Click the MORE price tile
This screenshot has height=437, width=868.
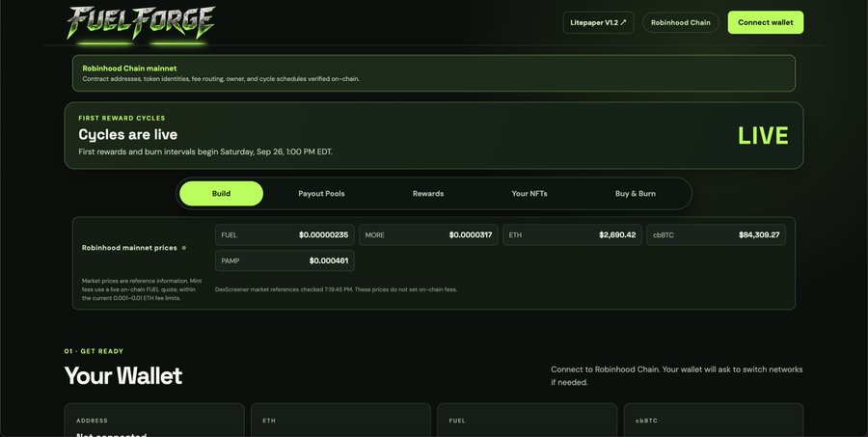pos(428,234)
